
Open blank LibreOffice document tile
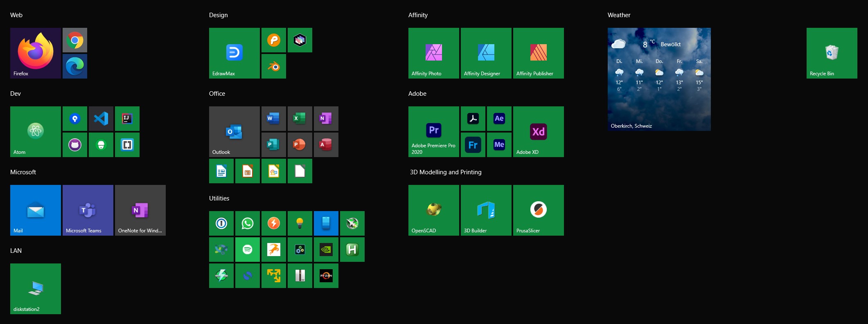tap(300, 171)
